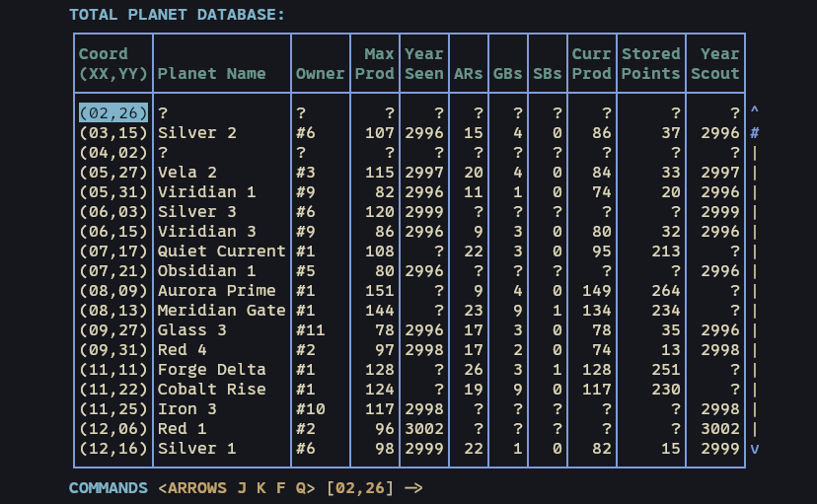Image resolution: width=817 pixels, height=504 pixels.
Task: Click the ARROWS J K F Q command hint
Action: [236, 488]
